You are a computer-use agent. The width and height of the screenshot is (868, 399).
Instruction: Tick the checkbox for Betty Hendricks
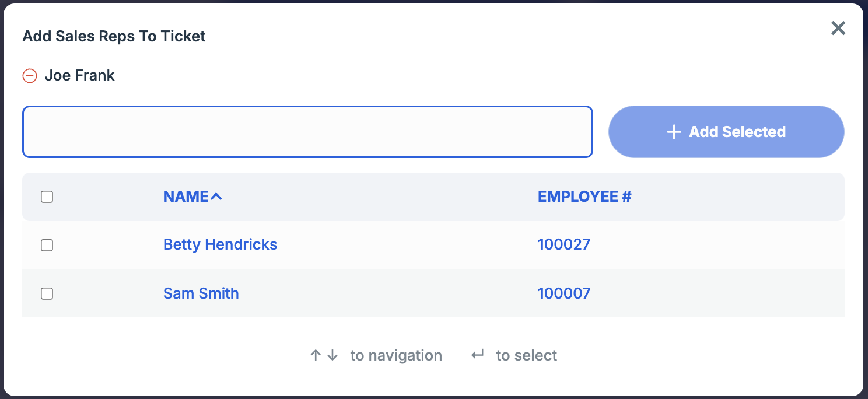coord(47,246)
